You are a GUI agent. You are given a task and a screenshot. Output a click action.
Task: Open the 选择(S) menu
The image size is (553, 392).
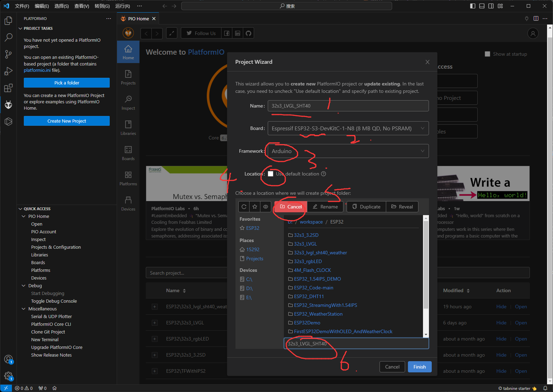[62, 6]
